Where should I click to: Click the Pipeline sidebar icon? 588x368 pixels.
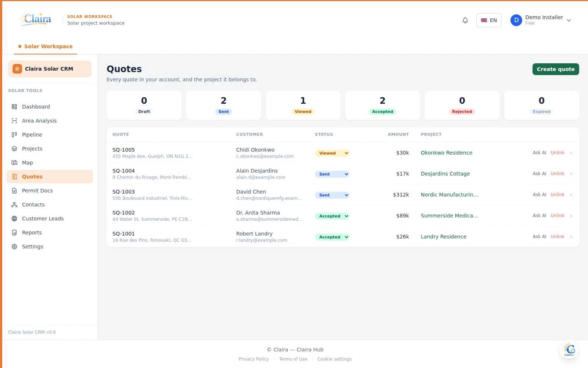coord(14,135)
